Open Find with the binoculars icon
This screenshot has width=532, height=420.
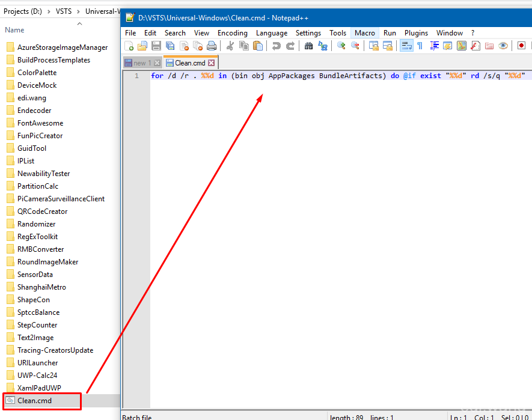pyautogui.click(x=308, y=46)
